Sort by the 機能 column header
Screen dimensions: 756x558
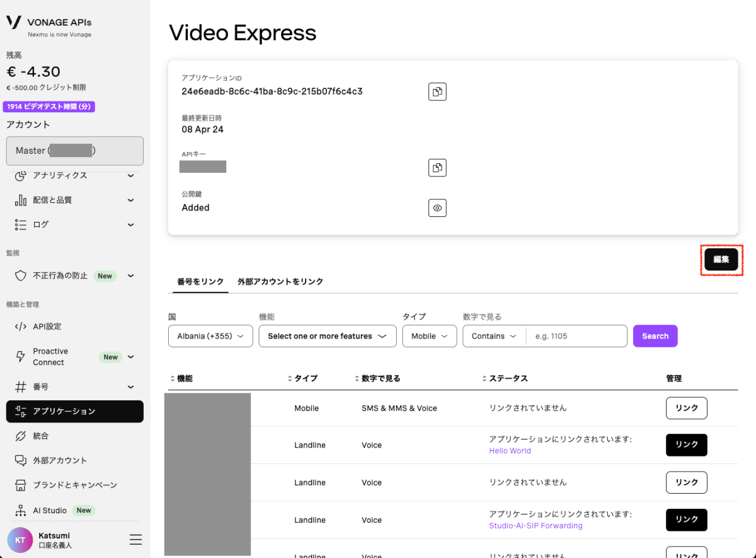pos(181,378)
